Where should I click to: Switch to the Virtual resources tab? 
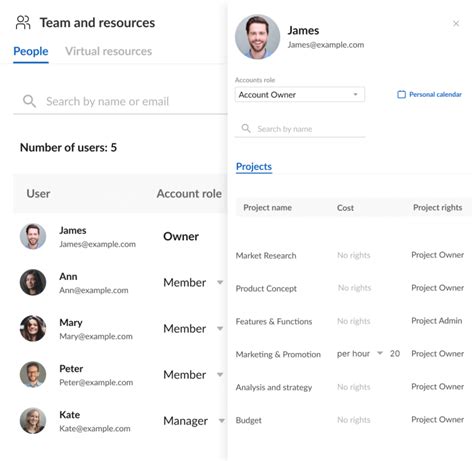(108, 51)
